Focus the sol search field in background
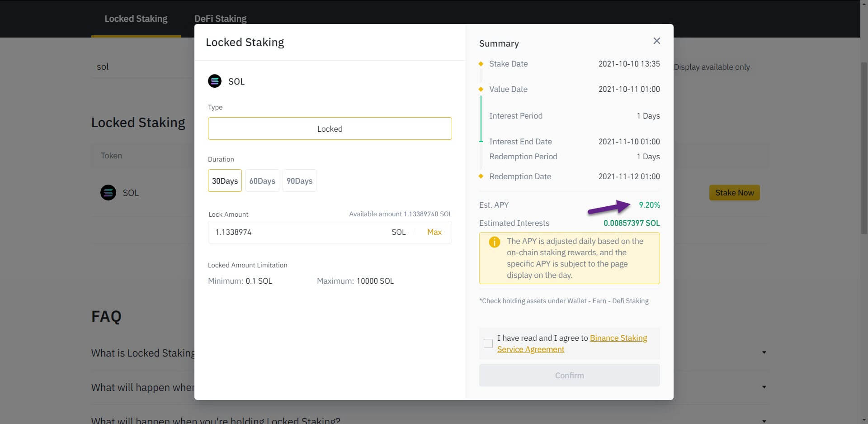The width and height of the screenshot is (868, 424). coord(142,67)
